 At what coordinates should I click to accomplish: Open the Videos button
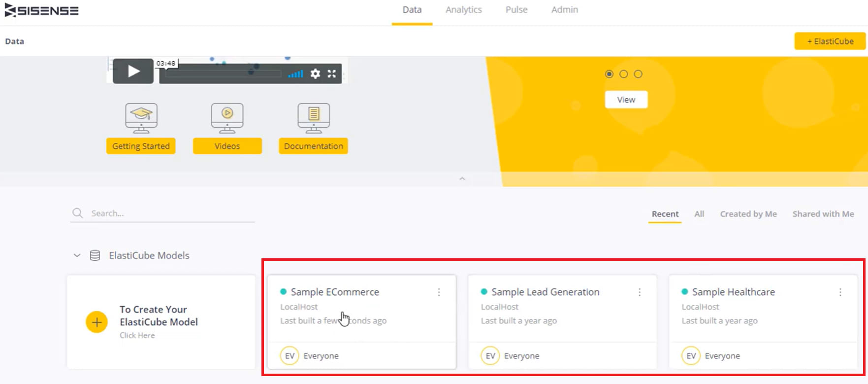click(x=227, y=146)
